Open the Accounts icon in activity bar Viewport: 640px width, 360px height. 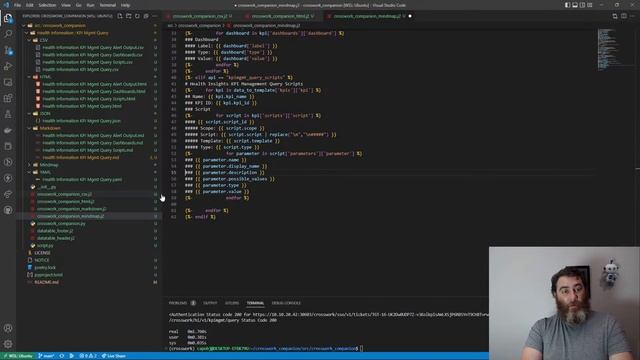coord(8,328)
